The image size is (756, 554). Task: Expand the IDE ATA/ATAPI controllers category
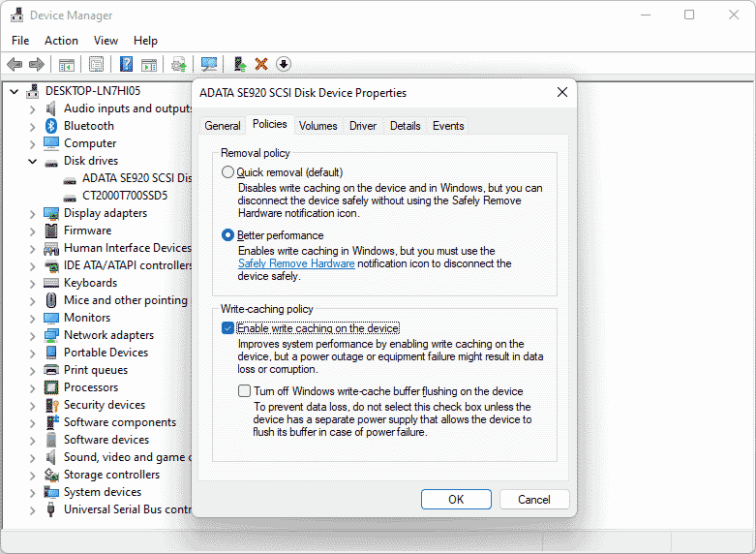32,266
